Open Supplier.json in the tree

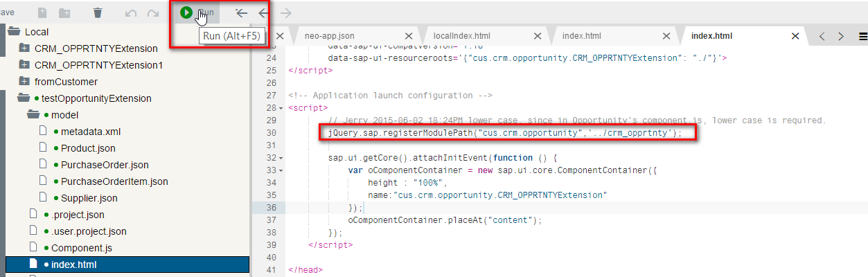89,198
